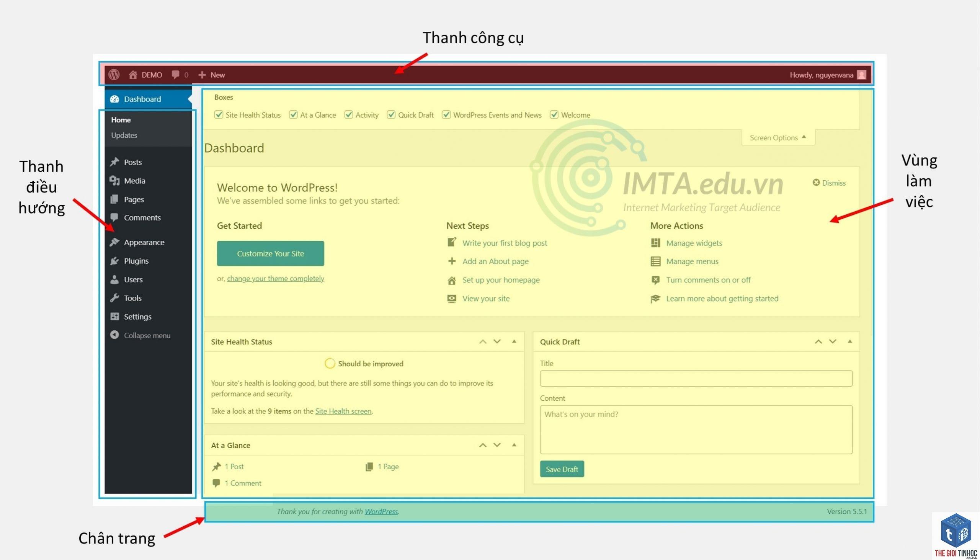Open the 1 Post glance item
The image size is (980, 560).
click(x=234, y=467)
